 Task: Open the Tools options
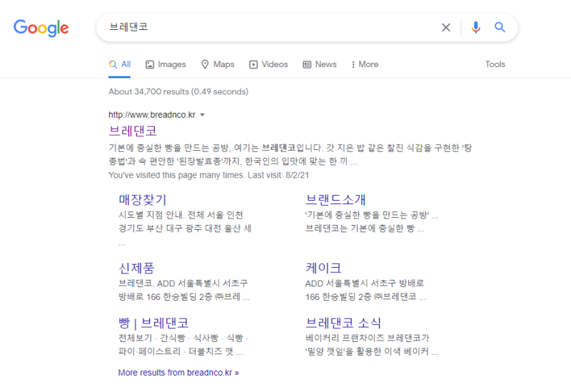(x=495, y=64)
